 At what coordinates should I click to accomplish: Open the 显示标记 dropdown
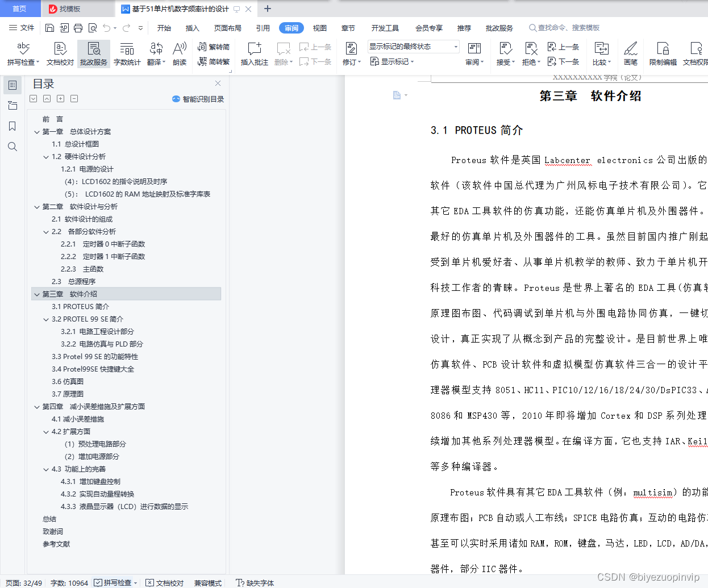[392, 61]
